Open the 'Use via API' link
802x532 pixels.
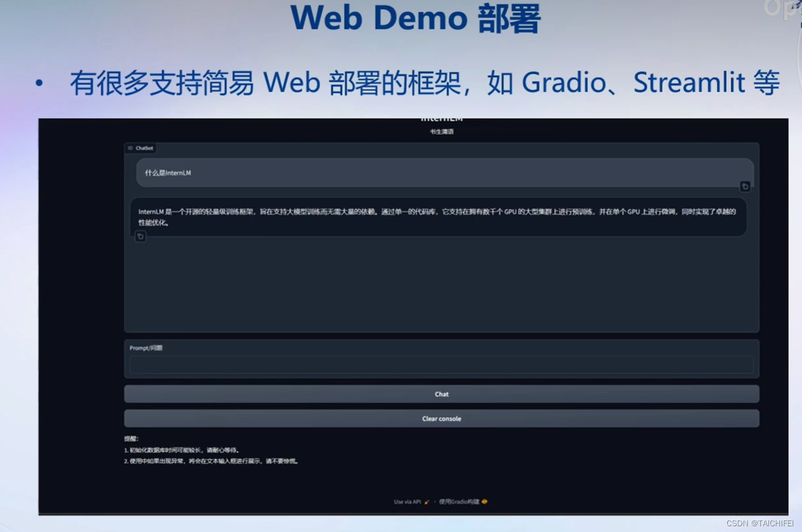[x=411, y=501]
